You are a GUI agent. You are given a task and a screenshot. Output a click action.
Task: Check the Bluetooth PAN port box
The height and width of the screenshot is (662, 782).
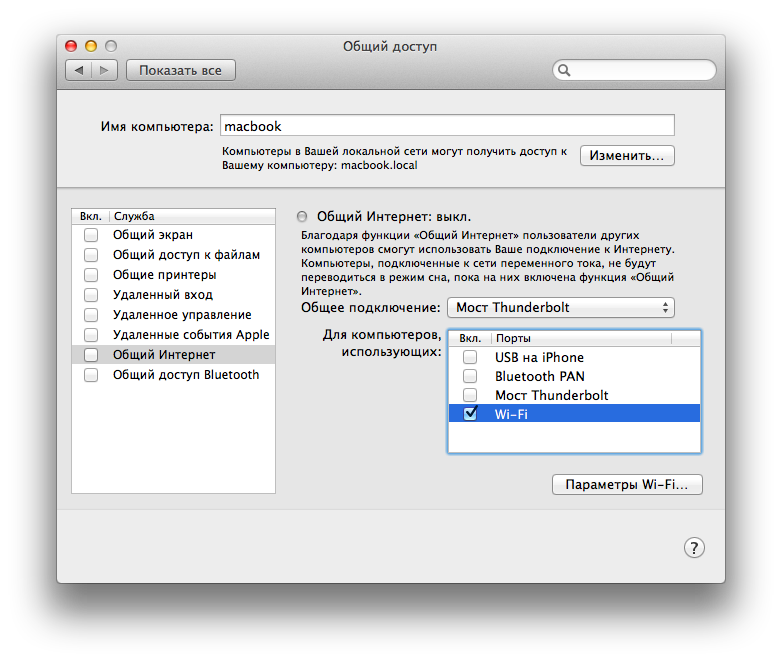pos(470,376)
